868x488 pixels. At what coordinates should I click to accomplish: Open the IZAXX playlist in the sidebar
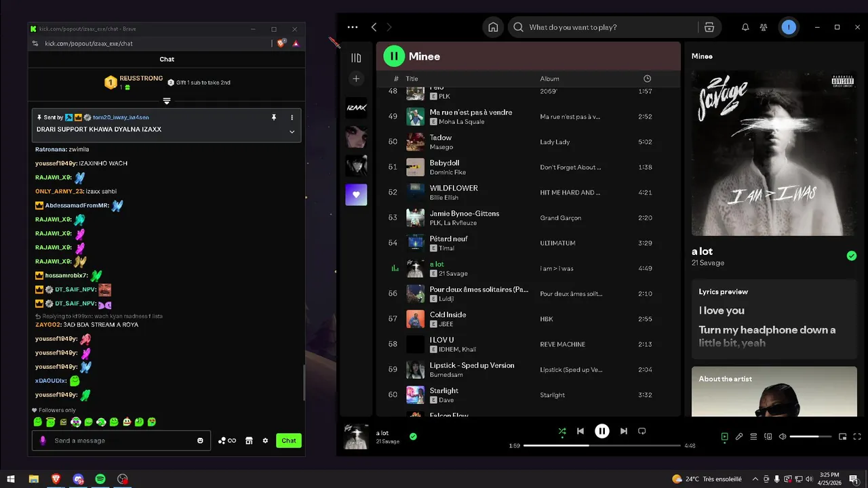pyautogui.click(x=356, y=108)
